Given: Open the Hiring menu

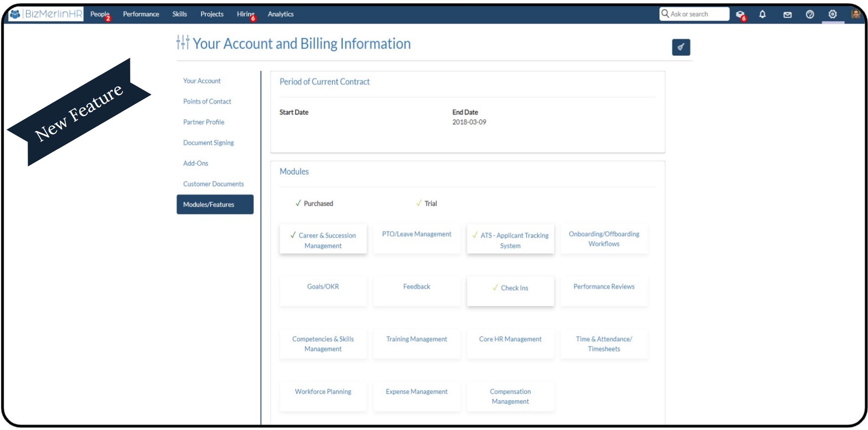Looking at the screenshot, I should click(245, 14).
